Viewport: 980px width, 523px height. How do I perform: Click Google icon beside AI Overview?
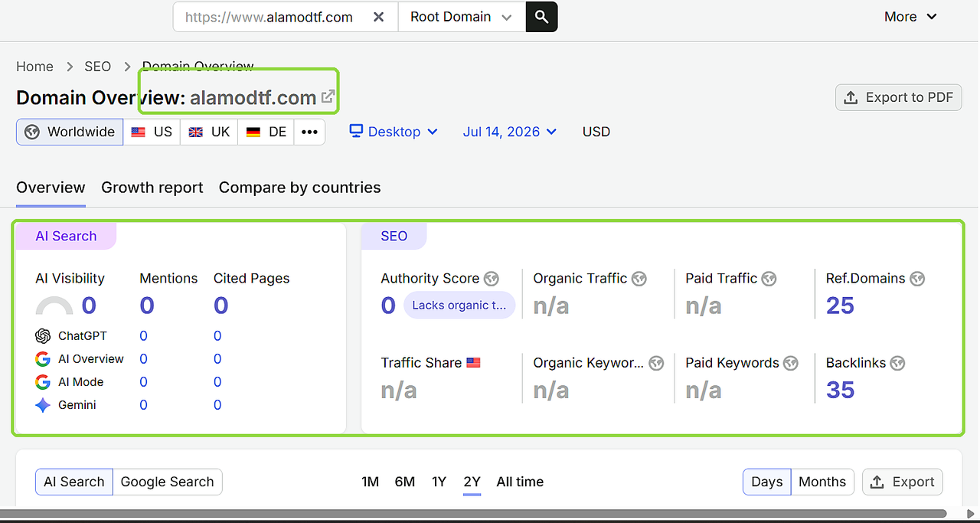pos(43,359)
